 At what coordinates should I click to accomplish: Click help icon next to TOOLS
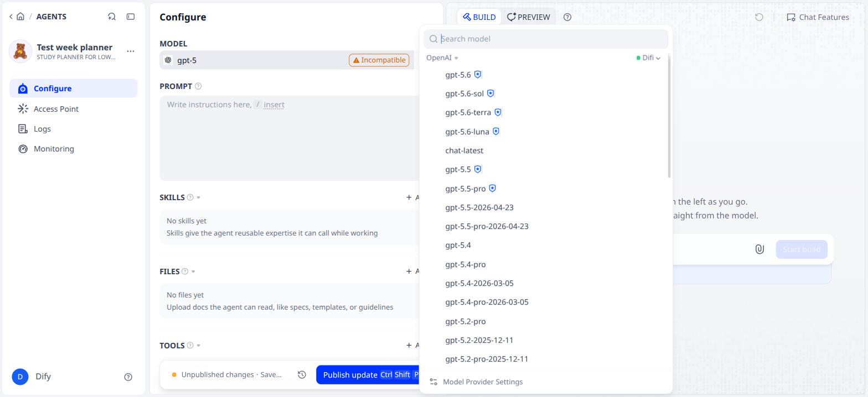point(190,346)
